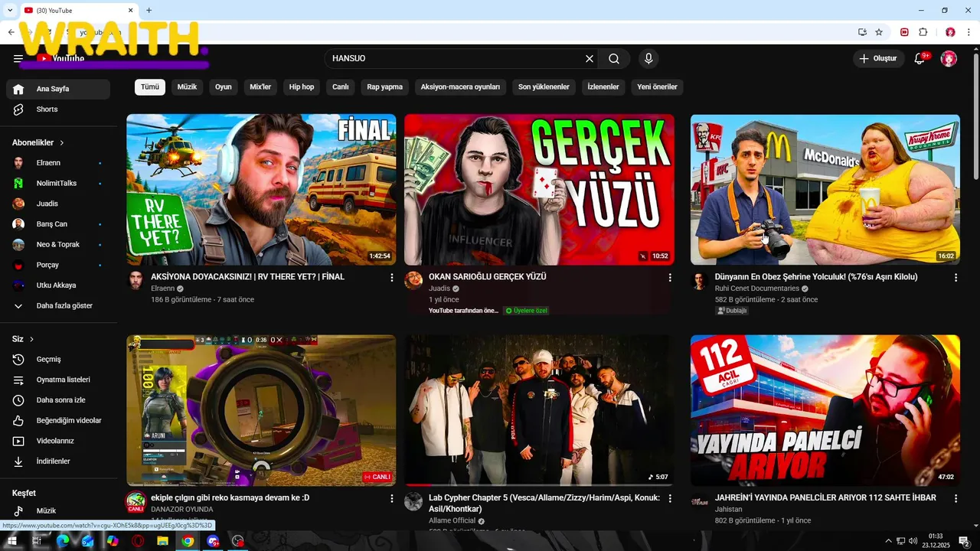The height and width of the screenshot is (551, 980).
Task: Open Opera browser from the taskbar
Action: 138,541
